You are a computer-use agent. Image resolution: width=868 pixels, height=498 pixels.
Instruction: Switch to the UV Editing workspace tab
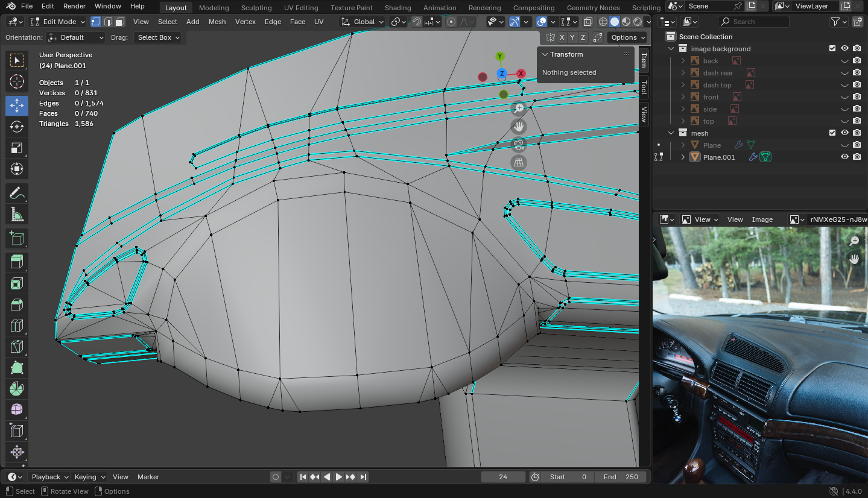coord(301,8)
